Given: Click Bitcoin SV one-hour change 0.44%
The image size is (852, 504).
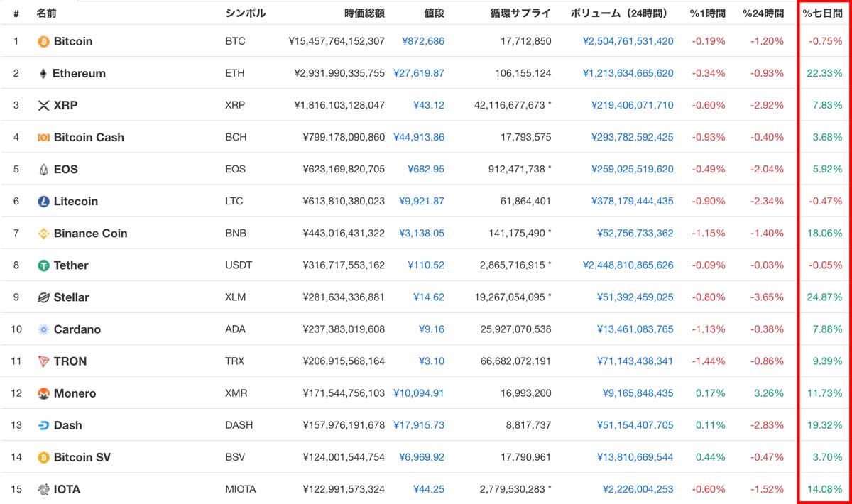Looking at the screenshot, I should pyautogui.click(x=712, y=457).
